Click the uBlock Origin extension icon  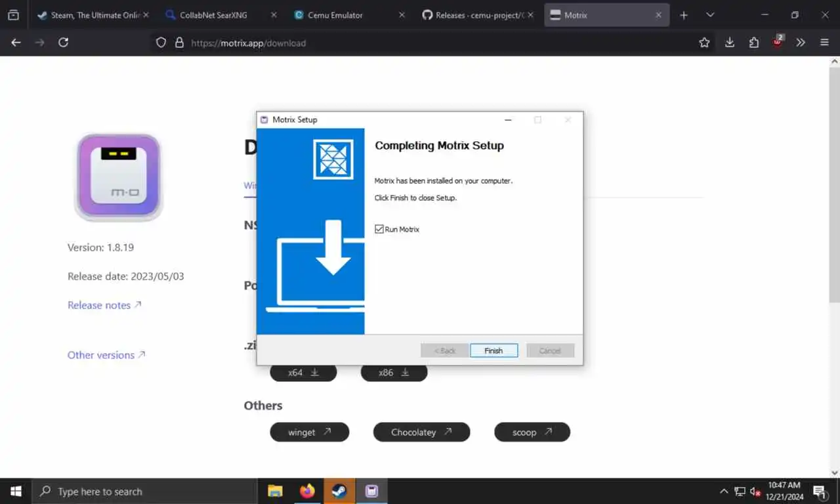[778, 42]
